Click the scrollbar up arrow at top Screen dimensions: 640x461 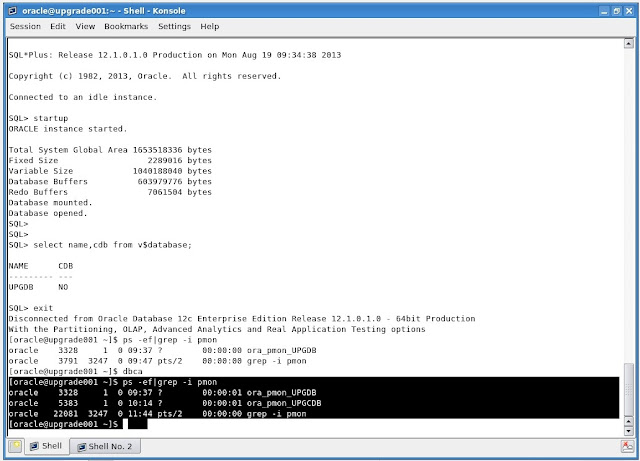(x=629, y=43)
